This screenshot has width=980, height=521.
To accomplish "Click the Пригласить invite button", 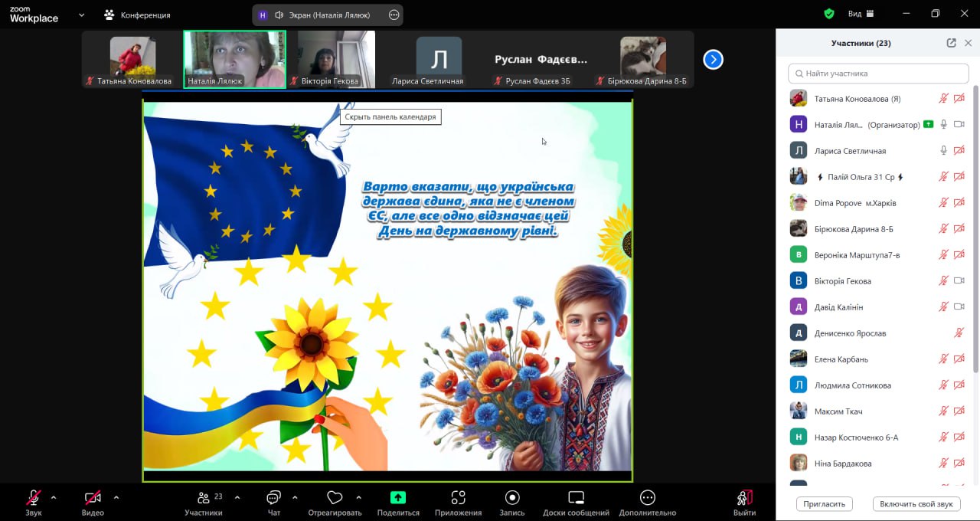I will click(825, 504).
